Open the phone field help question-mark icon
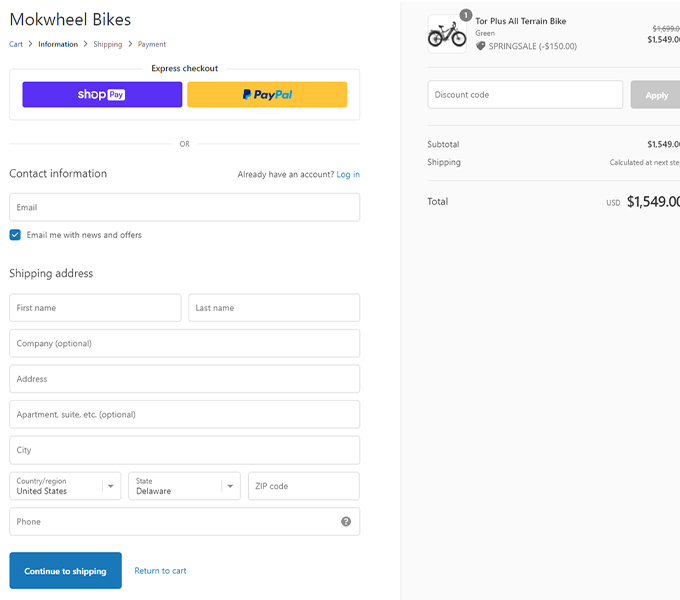This screenshot has height=600, width=680. click(346, 522)
